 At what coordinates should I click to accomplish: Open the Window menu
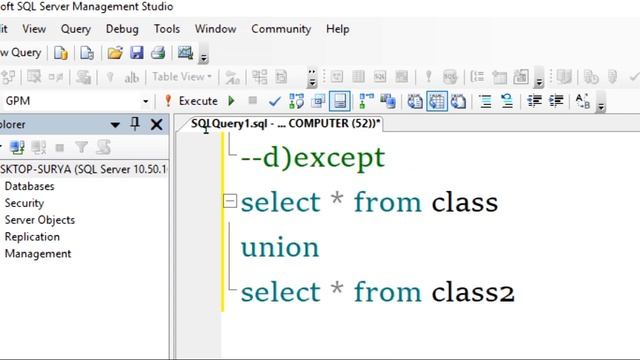[x=216, y=29]
